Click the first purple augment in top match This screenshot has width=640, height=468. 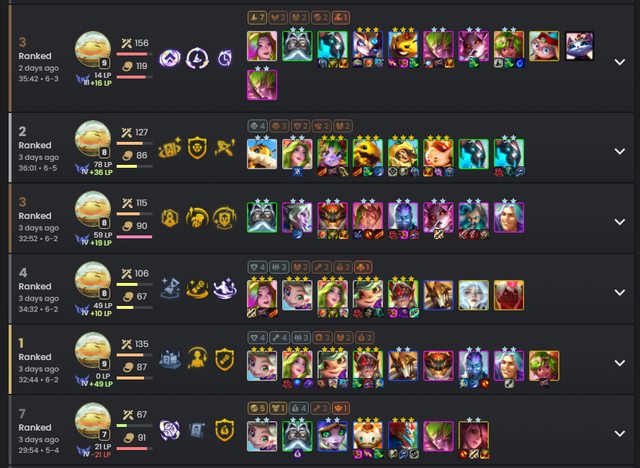(x=170, y=59)
